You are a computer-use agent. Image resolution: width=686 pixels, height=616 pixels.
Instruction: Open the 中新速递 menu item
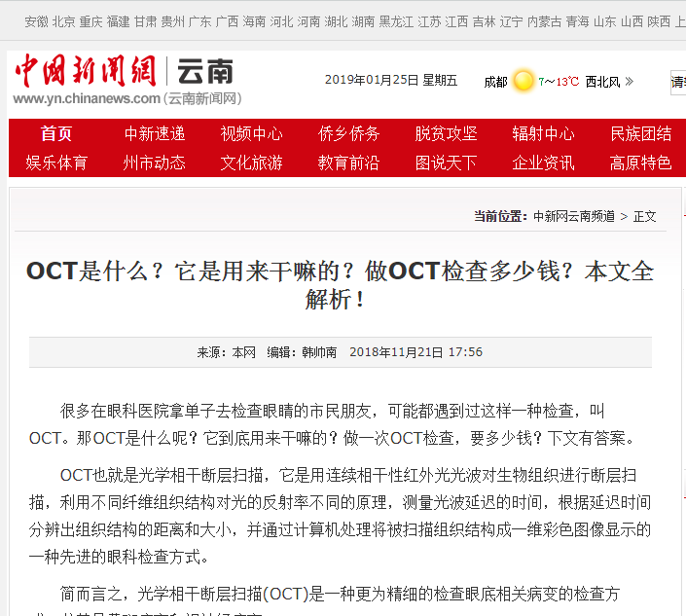pyautogui.click(x=154, y=134)
